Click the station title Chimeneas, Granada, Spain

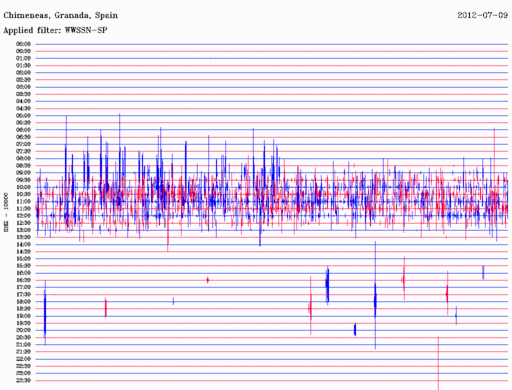coord(60,15)
